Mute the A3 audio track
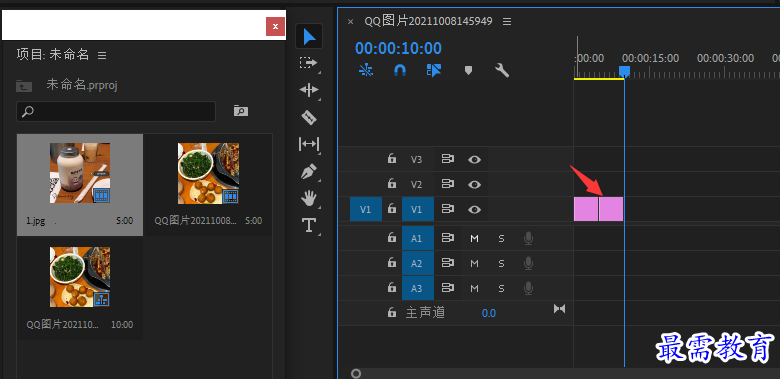This screenshot has height=379, width=780. pos(474,288)
